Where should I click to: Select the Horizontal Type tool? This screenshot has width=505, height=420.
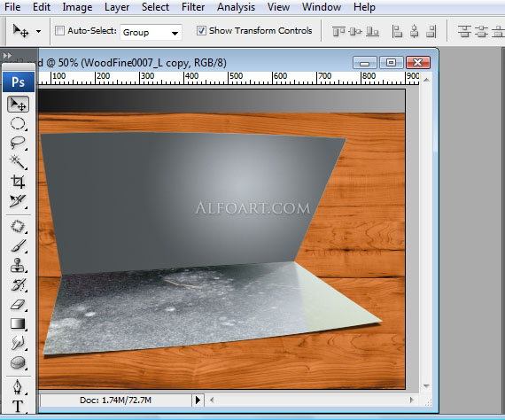click(x=18, y=406)
